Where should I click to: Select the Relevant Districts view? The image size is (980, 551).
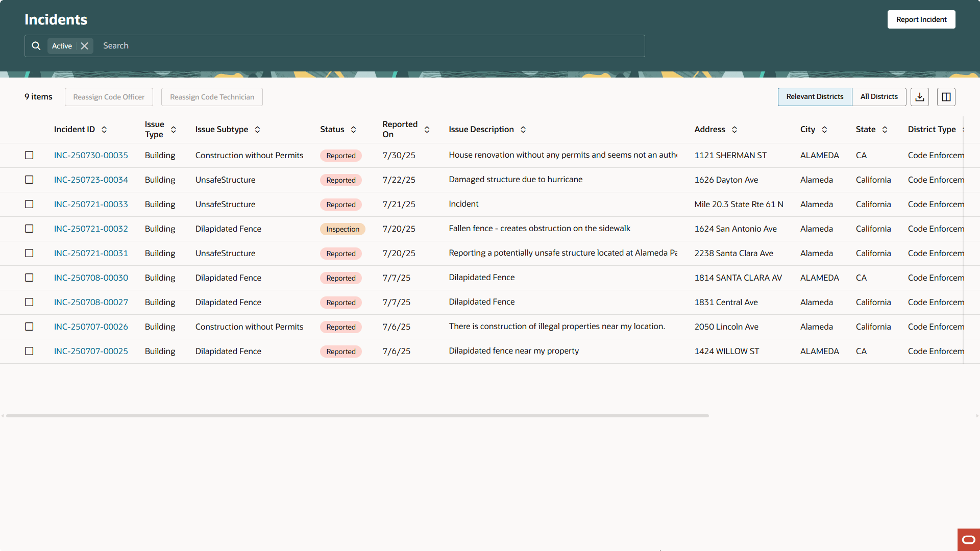click(x=815, y=97)
